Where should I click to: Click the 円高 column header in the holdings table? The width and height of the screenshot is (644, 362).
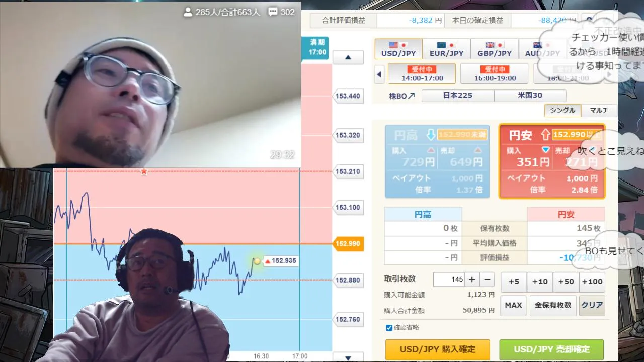(423, 214)
